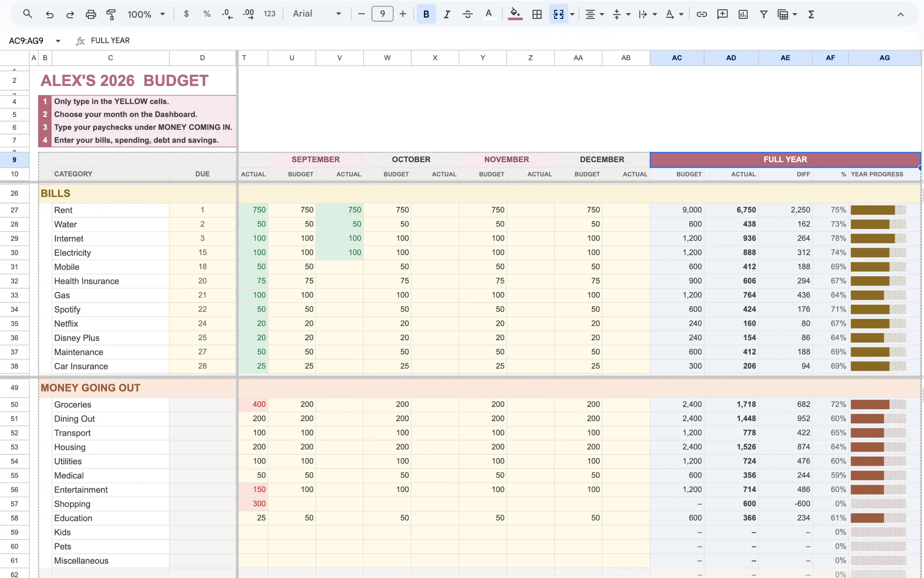Open the fill color picker
The image size is (924, 578).
(515, 14)
